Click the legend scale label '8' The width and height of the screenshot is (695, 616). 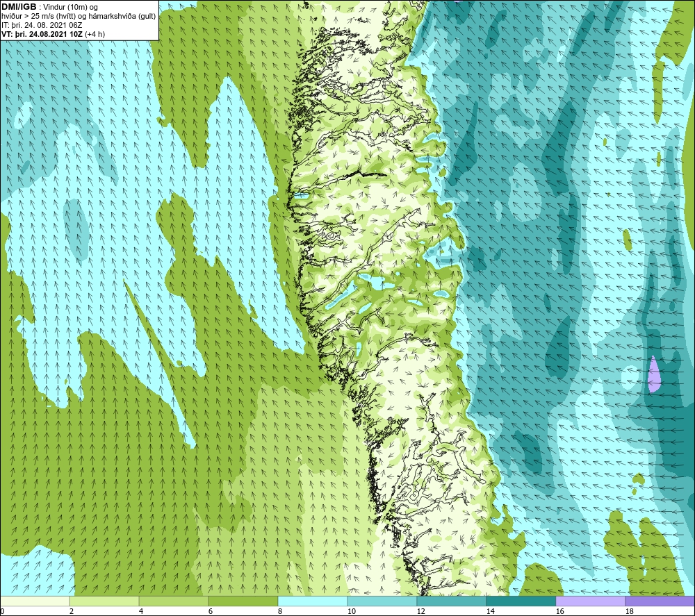[x=279, y=611]
